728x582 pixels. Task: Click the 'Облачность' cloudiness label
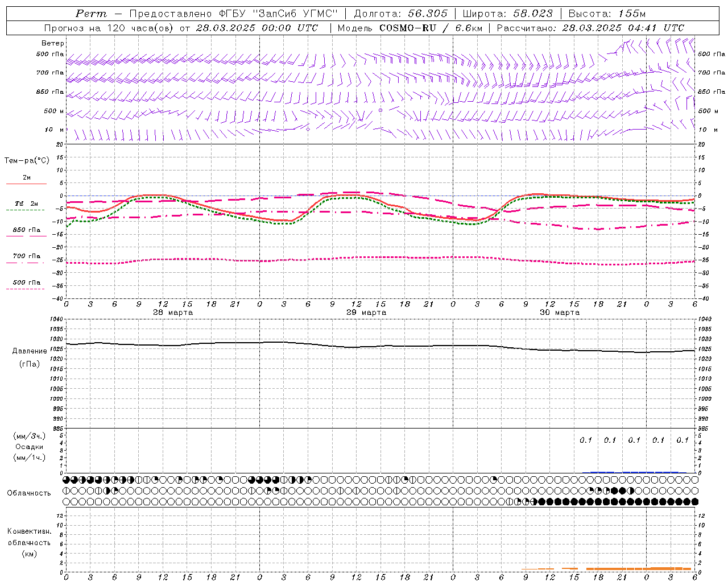[29, 493]
